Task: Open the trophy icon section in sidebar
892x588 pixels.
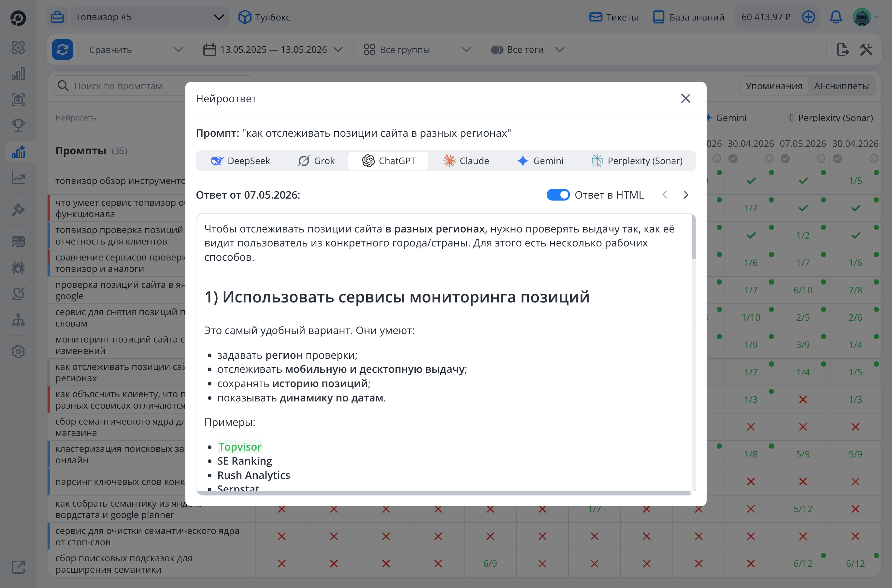Action: tap(18, 126)
